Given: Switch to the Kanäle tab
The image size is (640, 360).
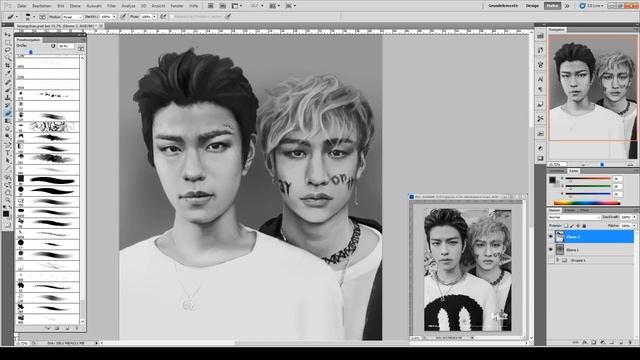Looking at the screenshot, I should tap(569, 210).
